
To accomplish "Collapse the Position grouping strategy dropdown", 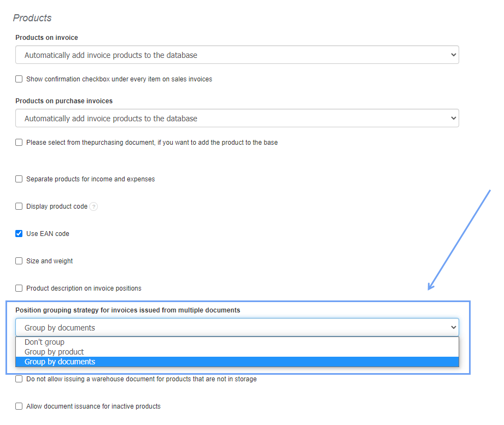I will pos(237,328).
